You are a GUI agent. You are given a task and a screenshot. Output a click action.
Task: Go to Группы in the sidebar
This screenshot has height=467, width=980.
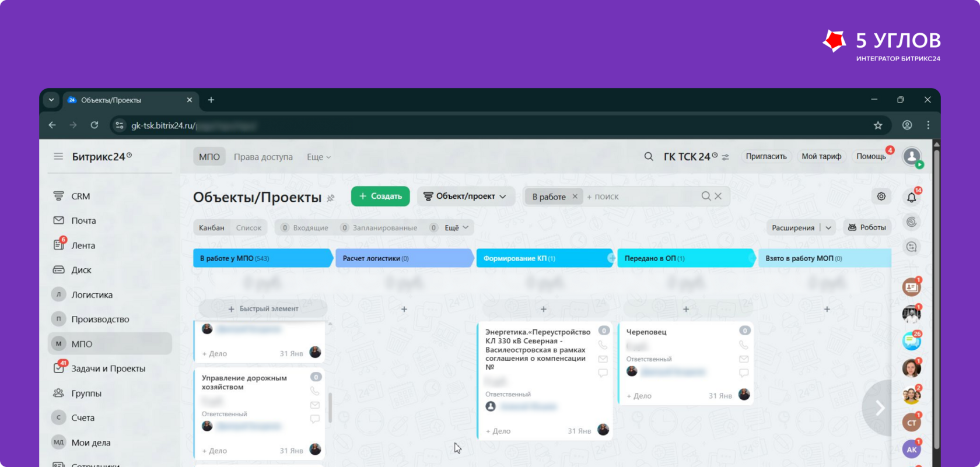86,394
